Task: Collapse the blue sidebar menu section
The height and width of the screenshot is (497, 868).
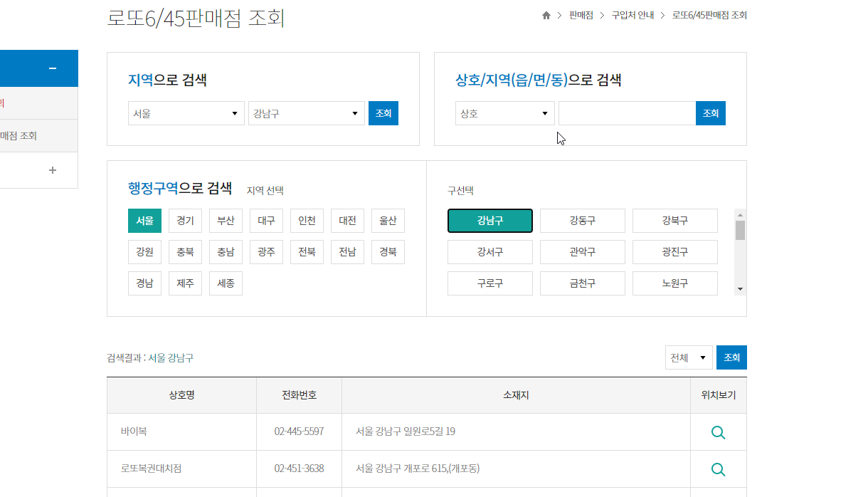Action: pyautogui.click(x=52, y=68)
